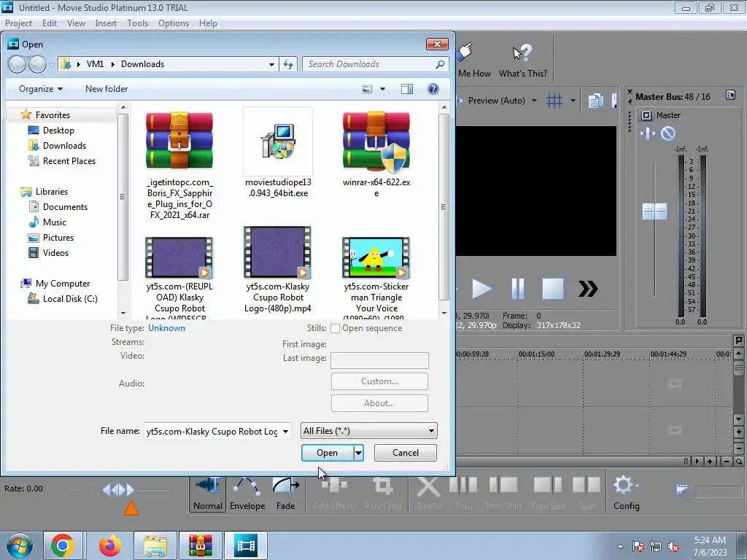Open the Pictures library
The height and width of the screenshot is (560, 747).
click(58, 237)
